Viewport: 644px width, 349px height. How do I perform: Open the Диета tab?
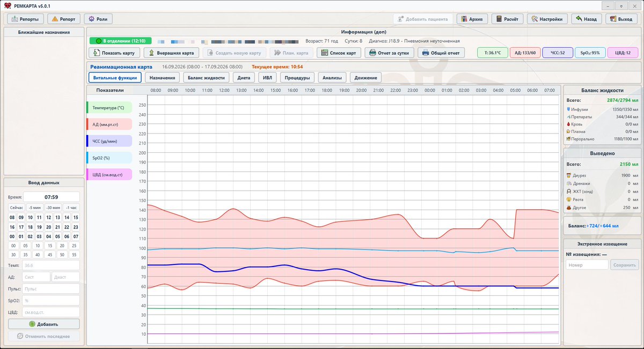pyautogui.click(x=244, y=78)
